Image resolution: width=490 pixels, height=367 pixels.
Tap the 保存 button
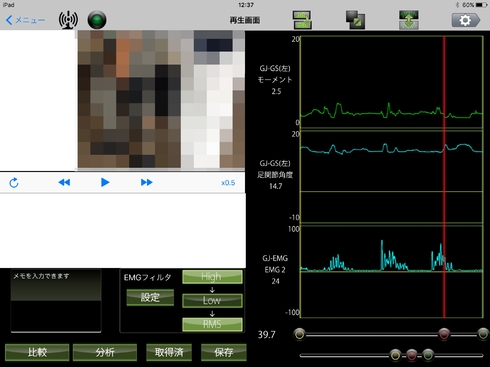coord(224,352)
